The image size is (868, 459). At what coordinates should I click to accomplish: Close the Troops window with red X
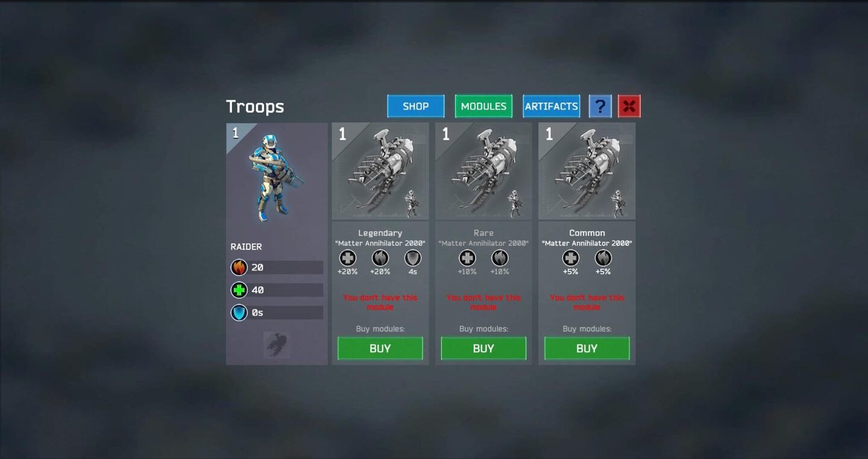tap(629, 107)
